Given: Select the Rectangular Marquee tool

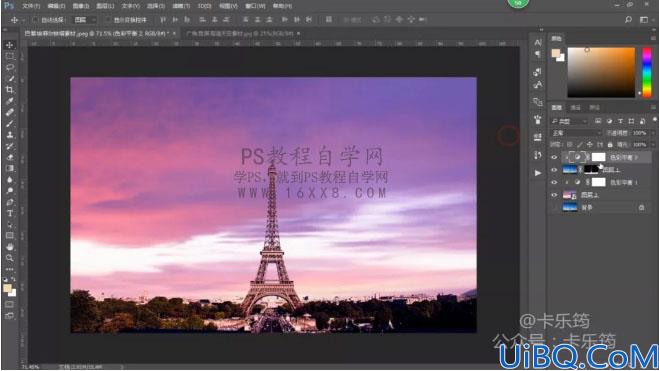Looking at the screenshot, I should [x=10, y=56].
